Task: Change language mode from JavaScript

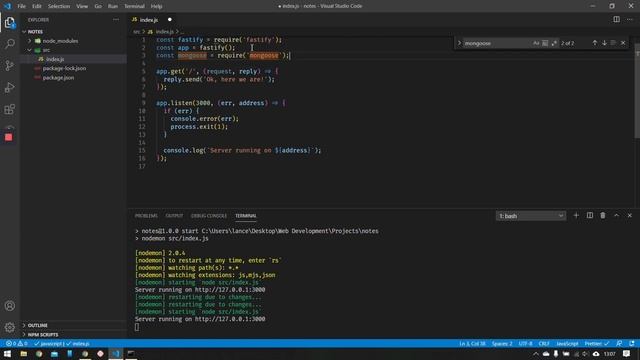Action: 567,344
